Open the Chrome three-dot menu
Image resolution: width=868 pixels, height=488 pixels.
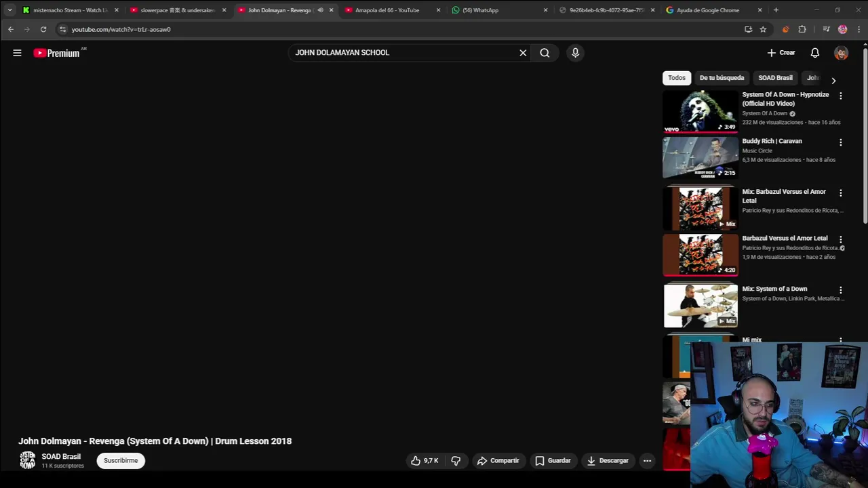point(859,29)
